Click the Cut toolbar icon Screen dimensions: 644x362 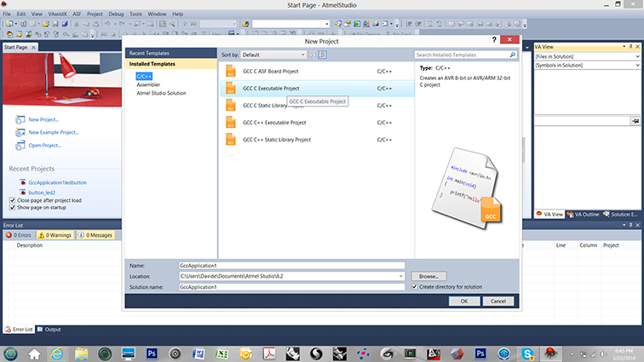77,24
